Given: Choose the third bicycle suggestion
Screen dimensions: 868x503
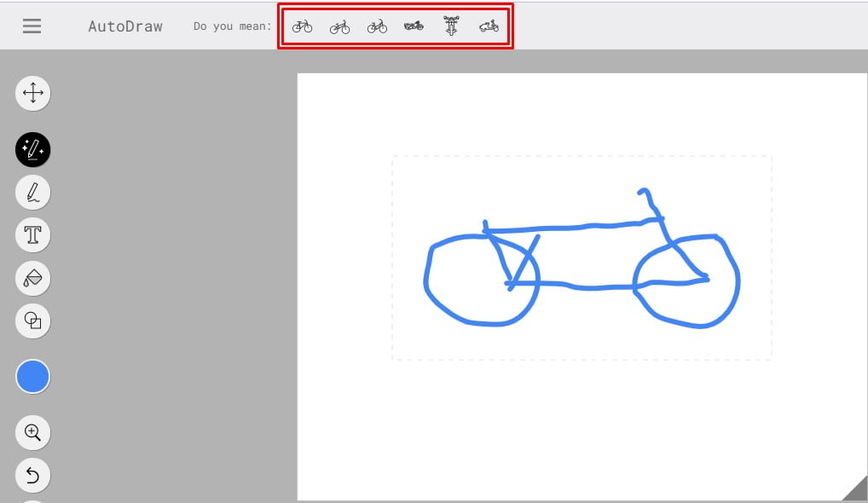Looking at the screenshot, I should pyautogui.click(x=377, y=26).
